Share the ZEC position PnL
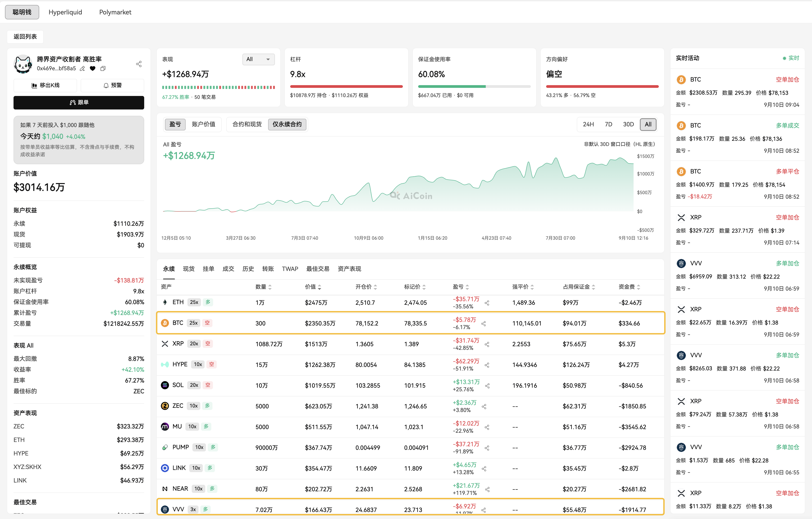The image size is (812, 519). pyautogui.click(x=484, y=406)
